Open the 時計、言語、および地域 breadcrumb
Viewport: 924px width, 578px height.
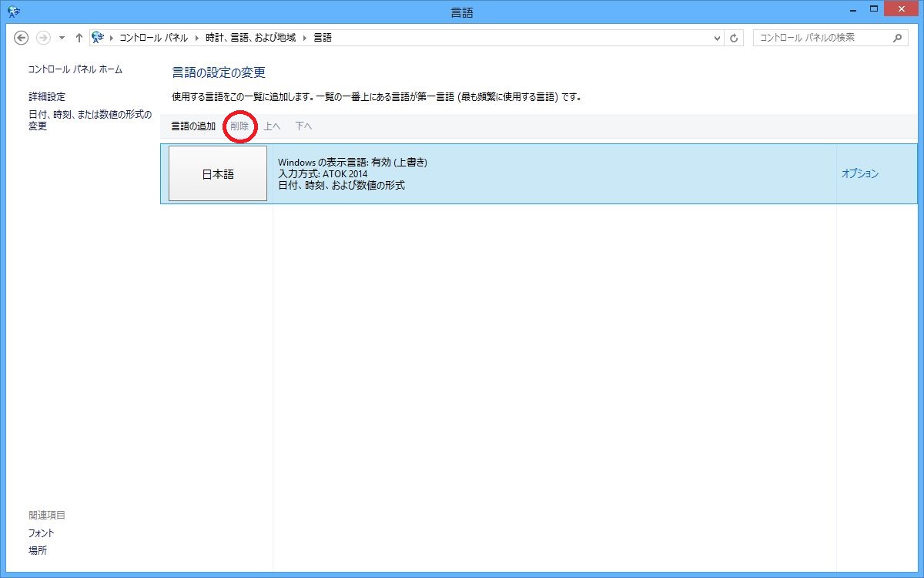click(x=250, y=38)
